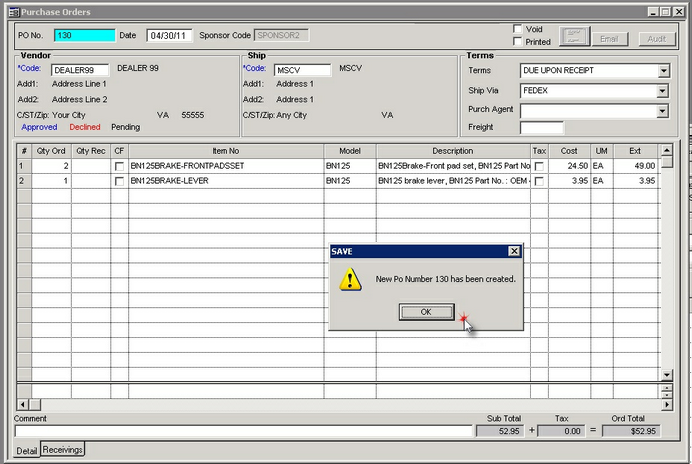Select the Detail tab

point(26,451)
